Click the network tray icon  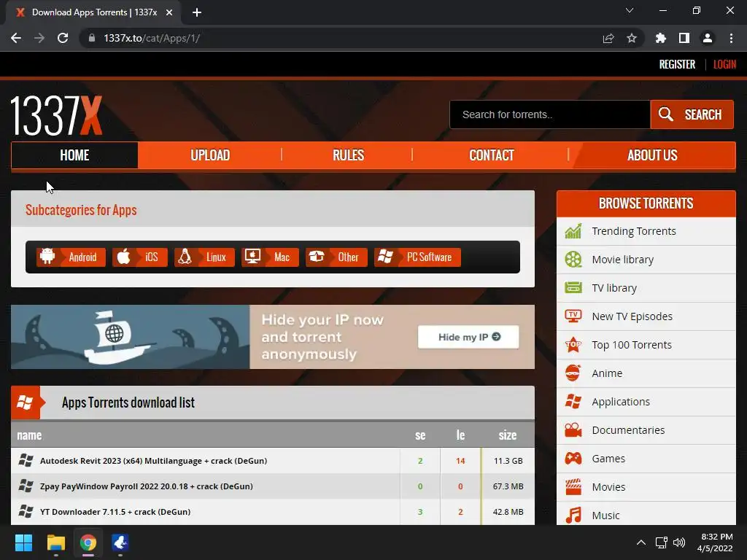661,542
